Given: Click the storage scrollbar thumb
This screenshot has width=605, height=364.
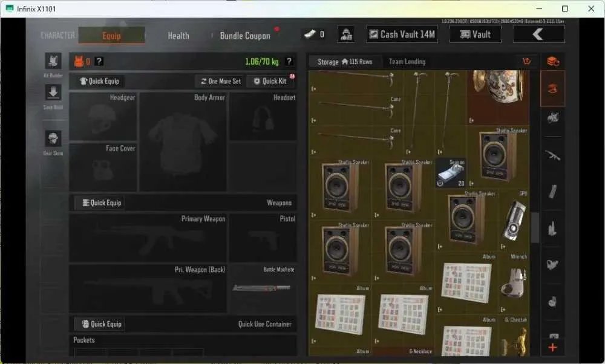Looking at the screenshot, I should [x=535, y=227].
